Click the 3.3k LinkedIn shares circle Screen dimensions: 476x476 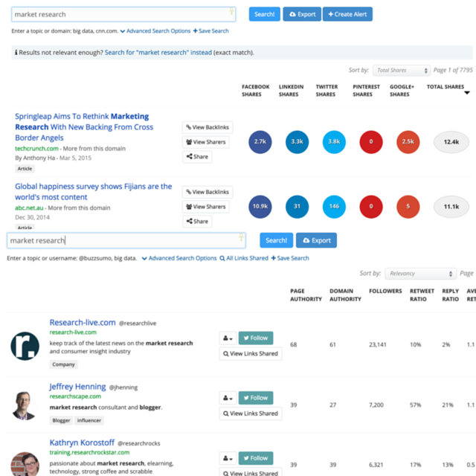click(x=297, y=142)
